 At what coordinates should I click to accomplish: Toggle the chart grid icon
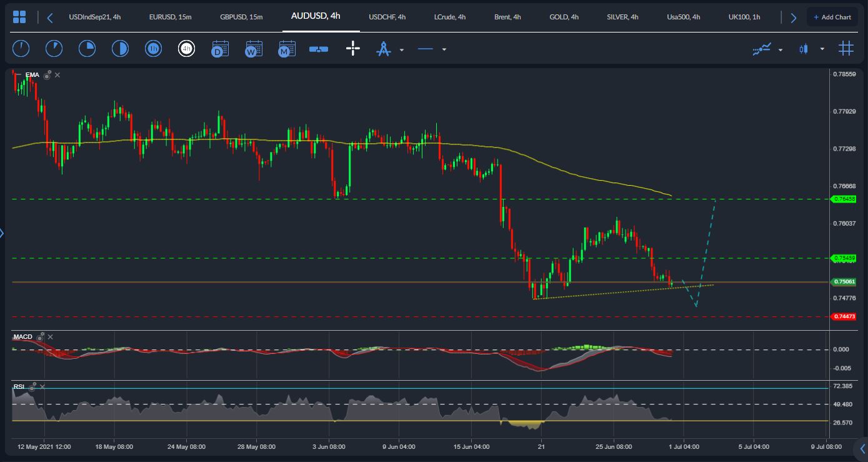point(846,48)
